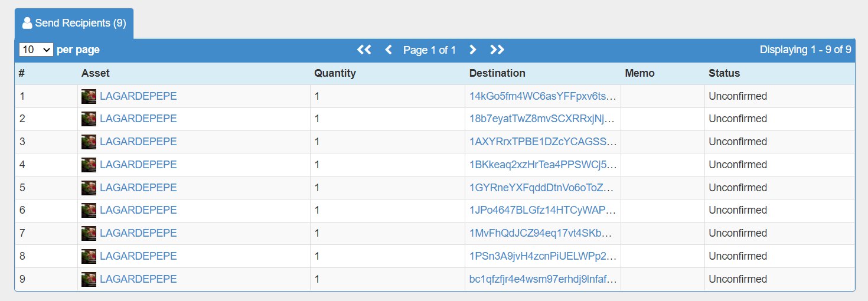Open destination address starting with bc1qfzfjr4e4

pos(543,279)
